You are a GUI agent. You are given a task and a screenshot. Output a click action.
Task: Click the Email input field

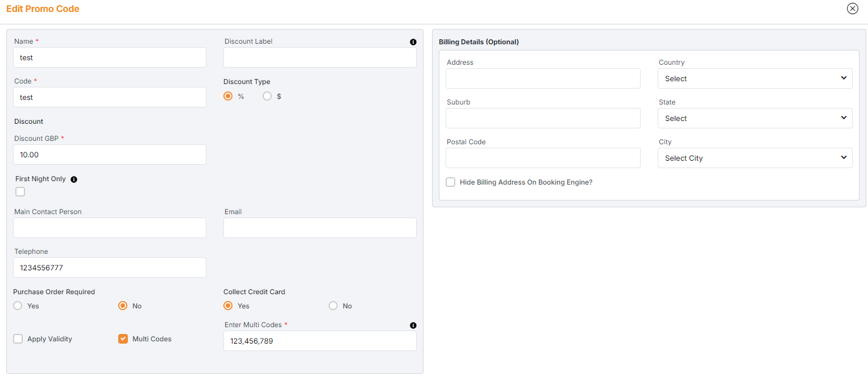click(x=319, y=228)
